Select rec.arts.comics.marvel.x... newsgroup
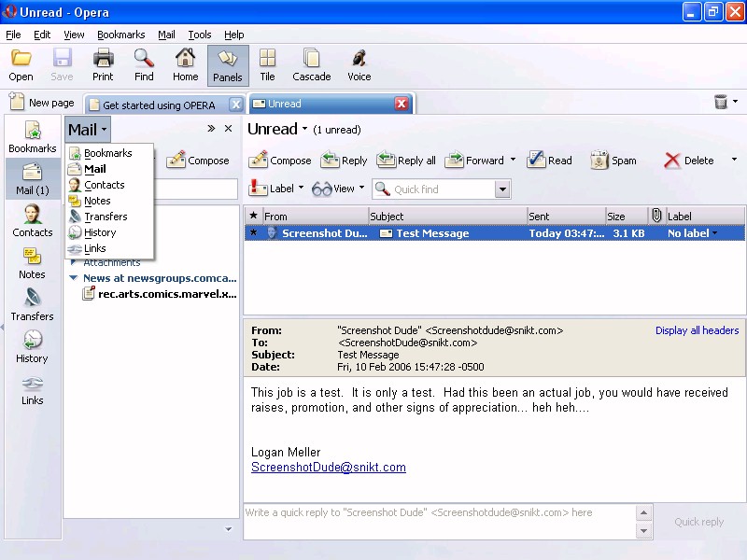The width and height of the screenshot is (747, 560). coord(160,294)
